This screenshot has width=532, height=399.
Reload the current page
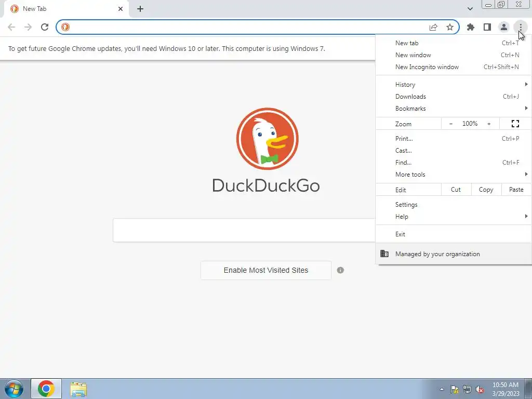[x=45, y=27]
